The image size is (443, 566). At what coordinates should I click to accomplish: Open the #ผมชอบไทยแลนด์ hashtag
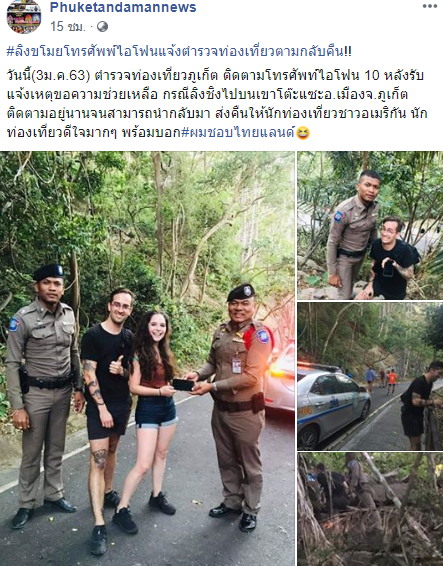coord(238,133)
